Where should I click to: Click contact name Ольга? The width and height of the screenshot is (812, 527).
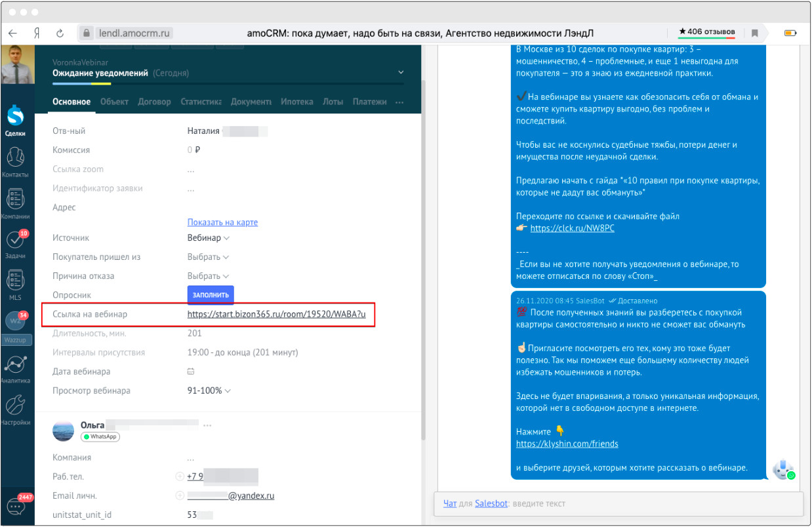coord(92,425)
